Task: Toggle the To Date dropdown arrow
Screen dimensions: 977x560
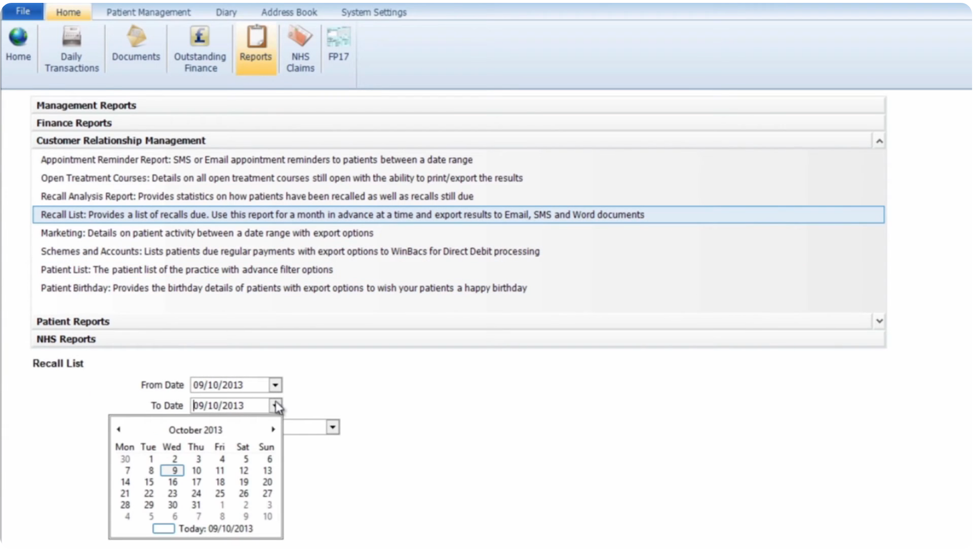Action: [276, 406]
